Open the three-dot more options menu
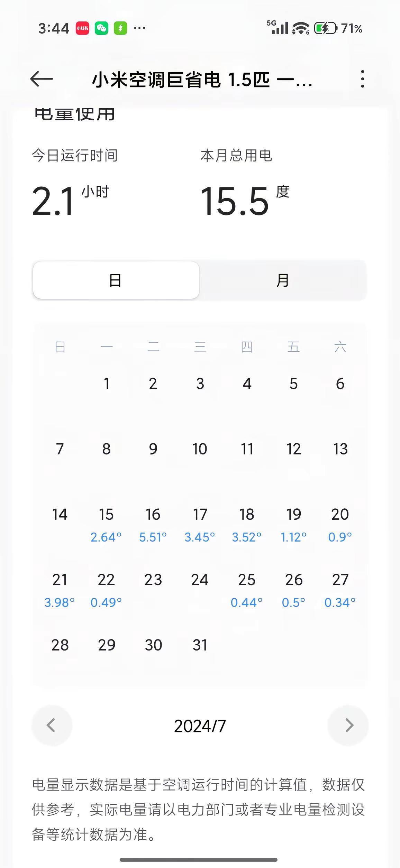400x868 pixels. coord(362,79)
